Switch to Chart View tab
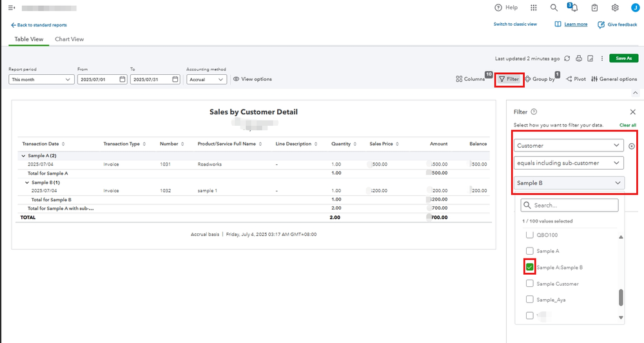Viewport: 644px width, 343px height. [x=69, y=39]
